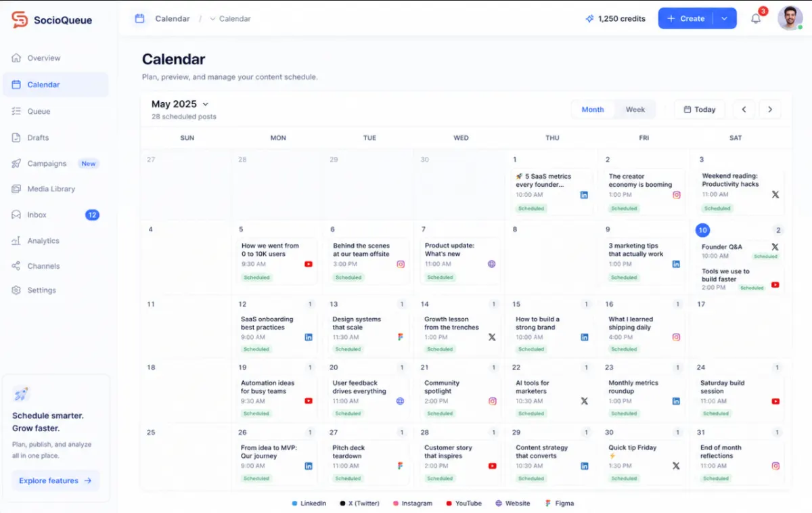Click LinkedIn icon on 'SaaS onboarding' post

click(x=309, y=337)
